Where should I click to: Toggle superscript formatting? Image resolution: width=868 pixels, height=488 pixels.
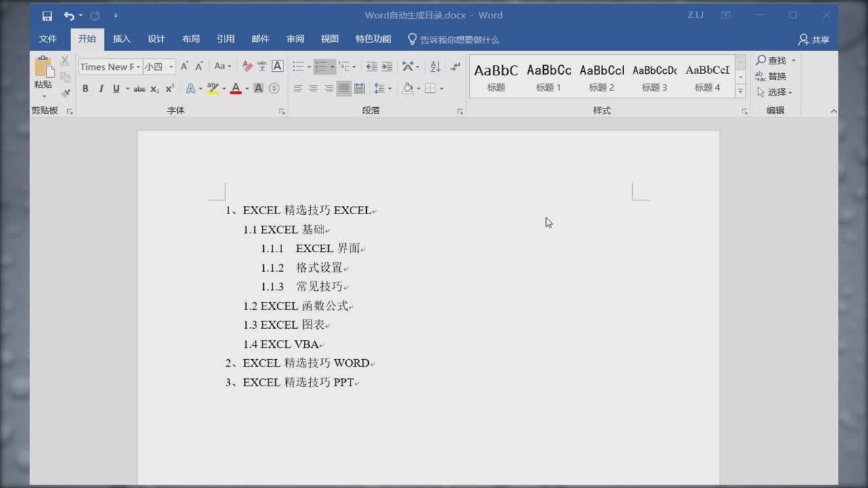point(170,89)
